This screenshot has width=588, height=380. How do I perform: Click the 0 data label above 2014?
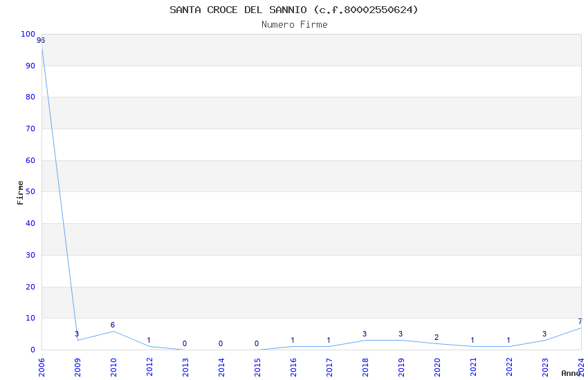tap(221, 343)
